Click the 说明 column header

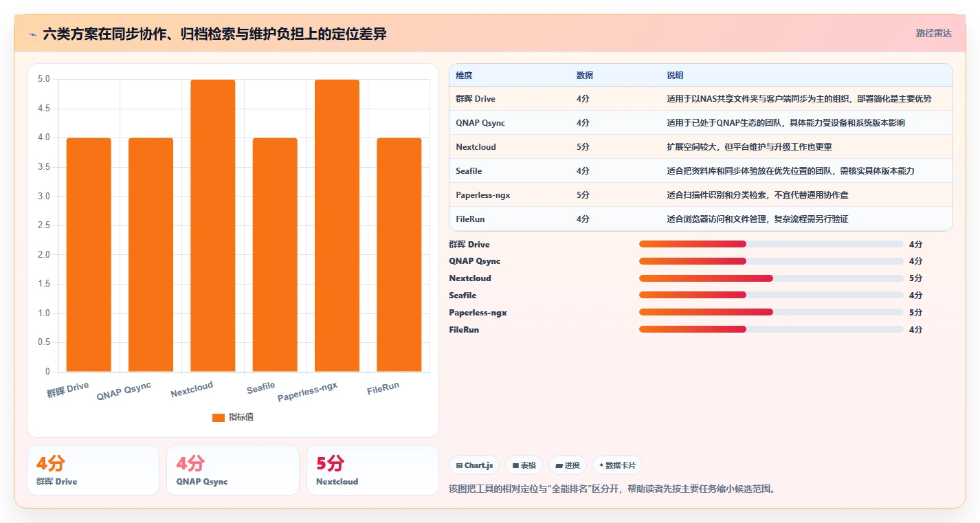(x=675, y=76)
